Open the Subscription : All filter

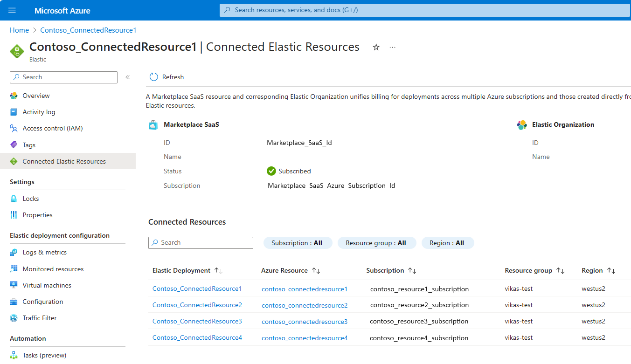(297, 243)
